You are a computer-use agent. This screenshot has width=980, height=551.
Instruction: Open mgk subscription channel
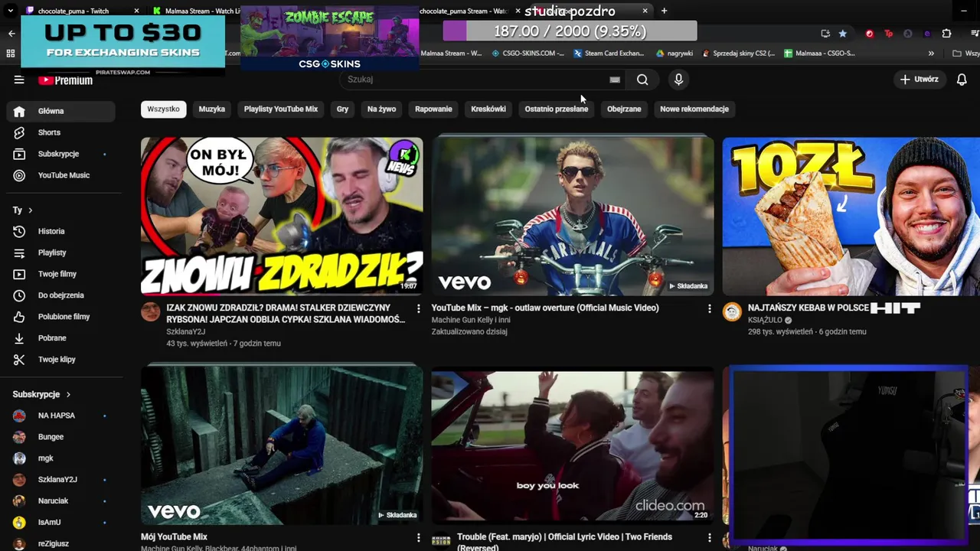click(61, 458)
